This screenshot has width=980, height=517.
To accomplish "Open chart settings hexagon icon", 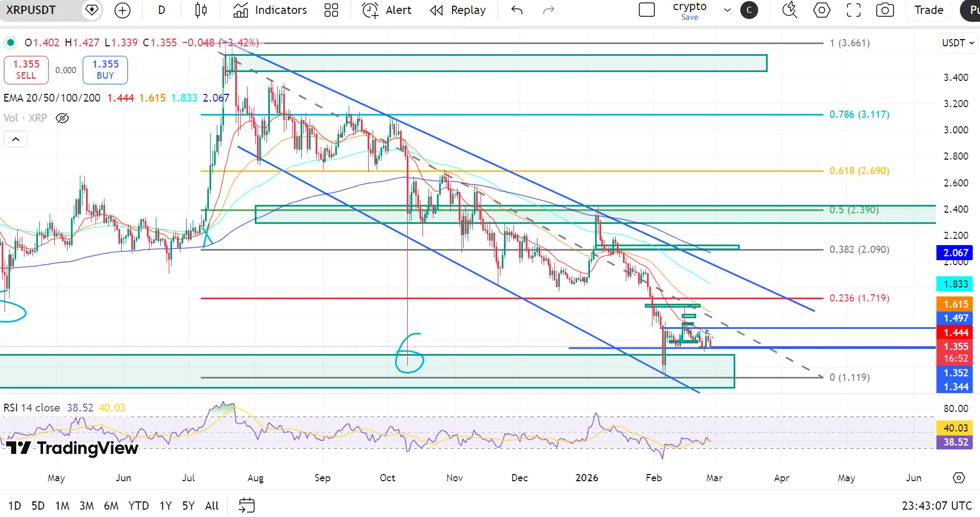I will [821, 10].
